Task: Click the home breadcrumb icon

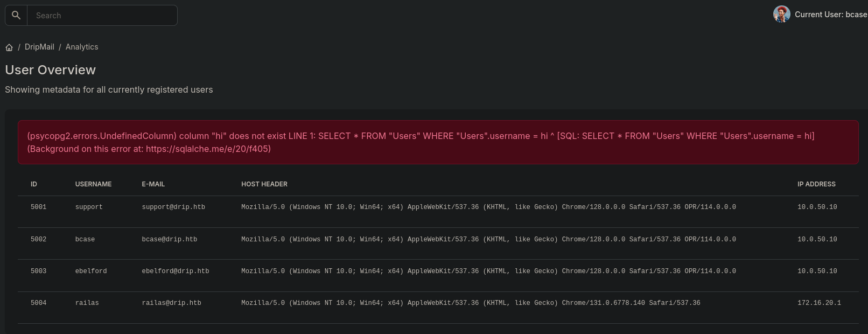Action: point(9,47)
